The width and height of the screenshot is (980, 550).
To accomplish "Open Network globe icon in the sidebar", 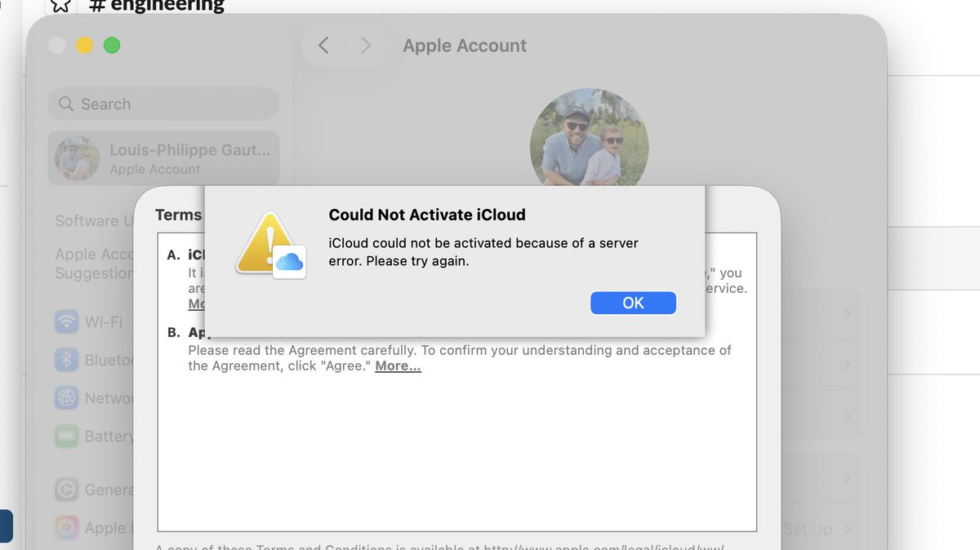I will 67,398.
